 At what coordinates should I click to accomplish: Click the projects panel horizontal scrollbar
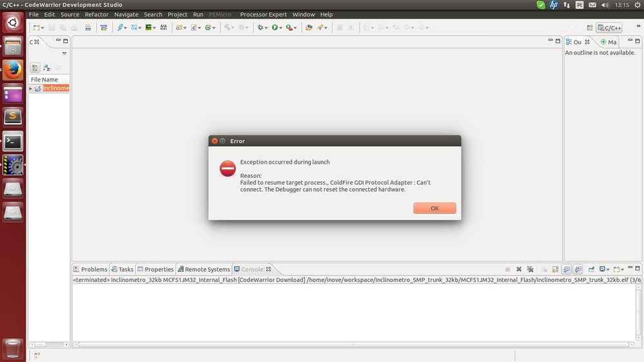point(48,345)
